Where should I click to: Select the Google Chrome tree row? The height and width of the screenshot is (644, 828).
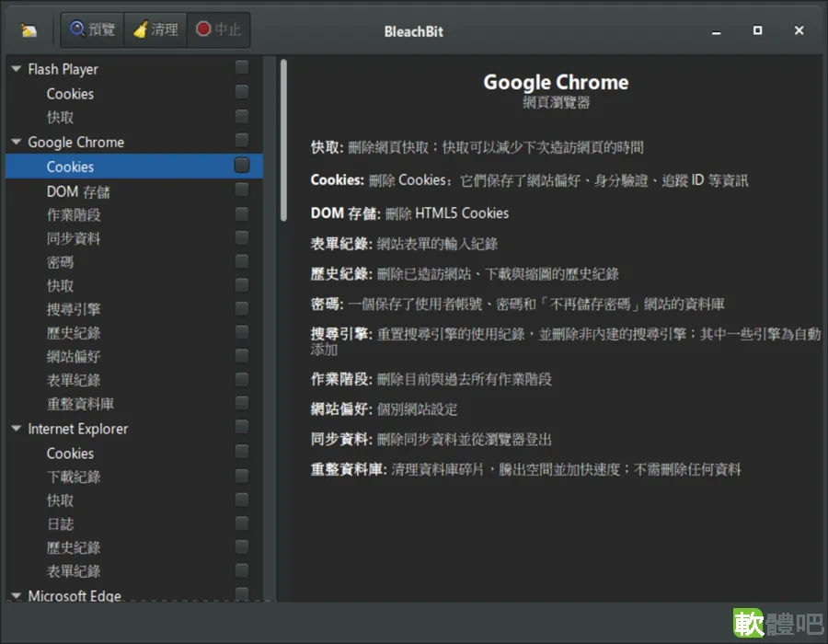pos(134,142)
